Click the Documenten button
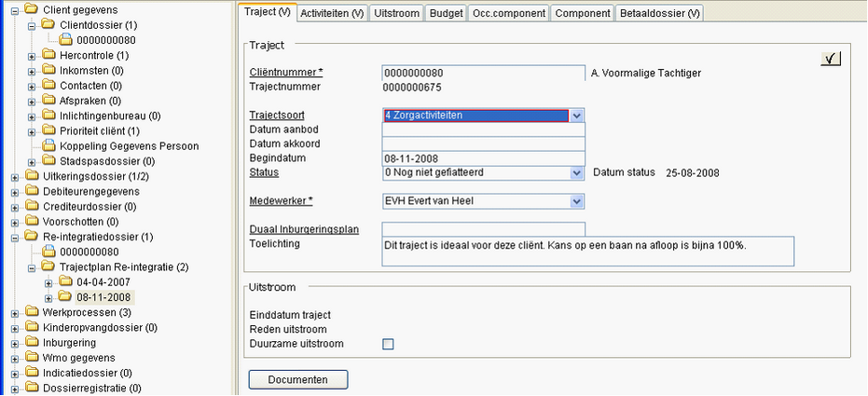This screenshot has height=396, width=868. pyautogui.click(x=297, y=380)
